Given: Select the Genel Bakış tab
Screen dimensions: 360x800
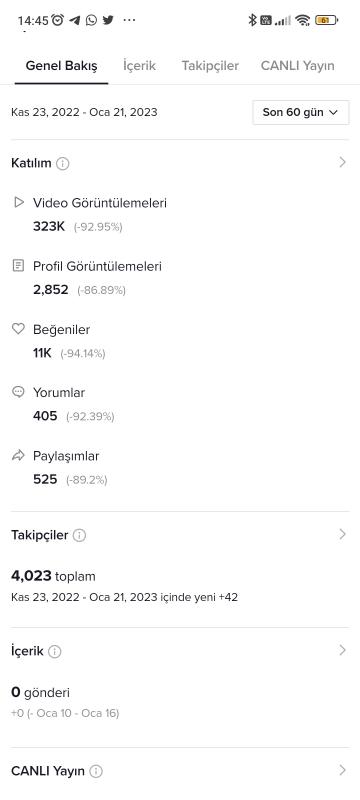Looking at the screenshot, I should pyautogui.click(x=62, y=66).
